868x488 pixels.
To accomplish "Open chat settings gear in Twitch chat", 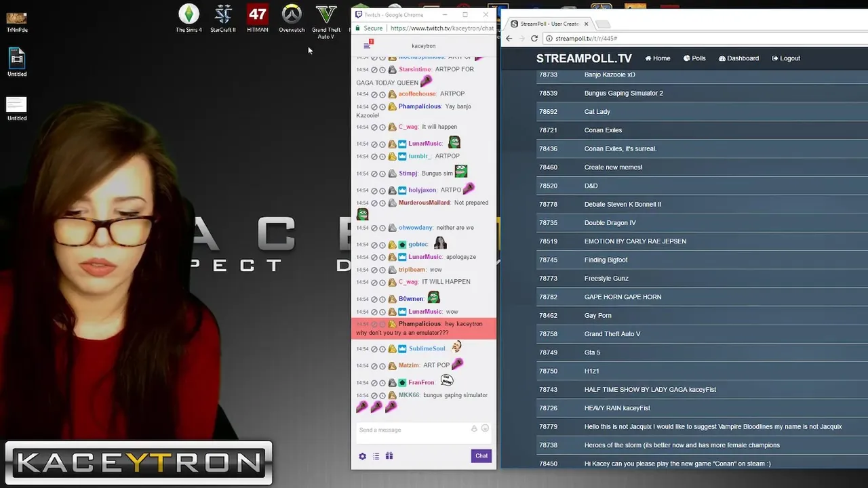I will (x=362, y=456).
